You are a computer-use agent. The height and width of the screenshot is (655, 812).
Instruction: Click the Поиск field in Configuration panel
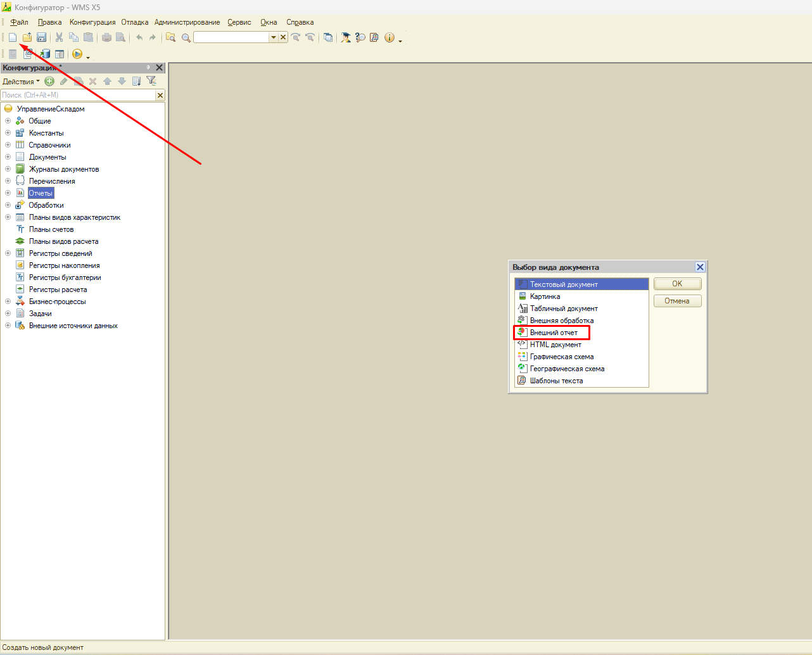pos(78,95)
